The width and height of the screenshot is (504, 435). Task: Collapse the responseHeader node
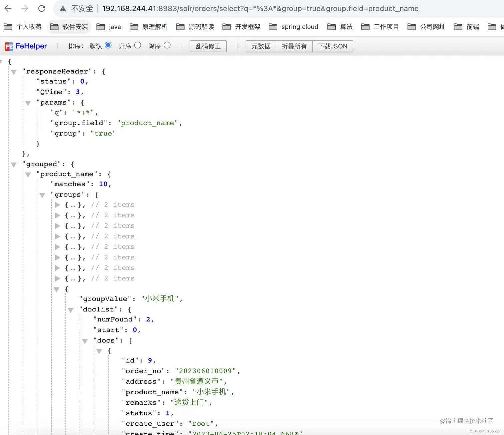pyautogui.click(x=14, y=72)
